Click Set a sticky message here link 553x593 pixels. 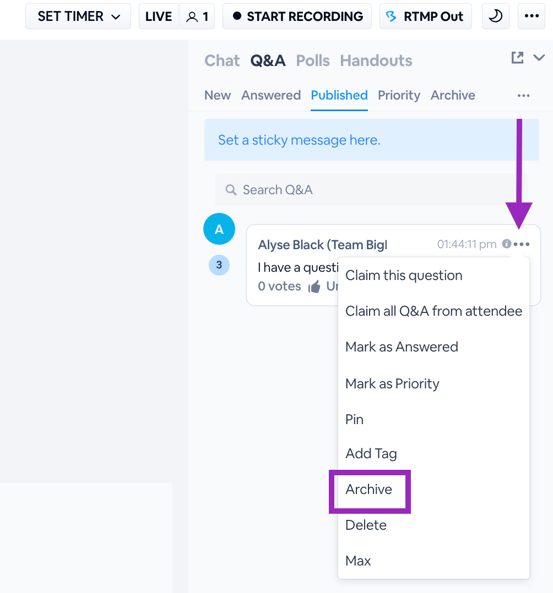pos(299,140)
